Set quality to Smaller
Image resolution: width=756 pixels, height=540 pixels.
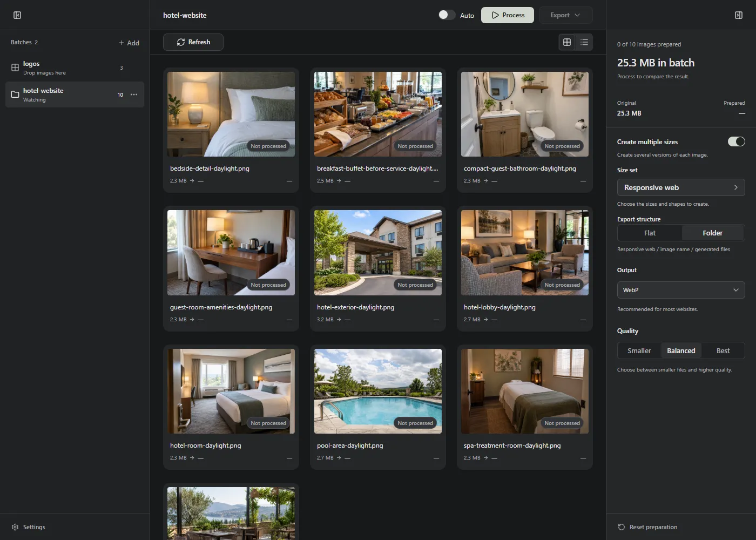click(x=639, y=350)
